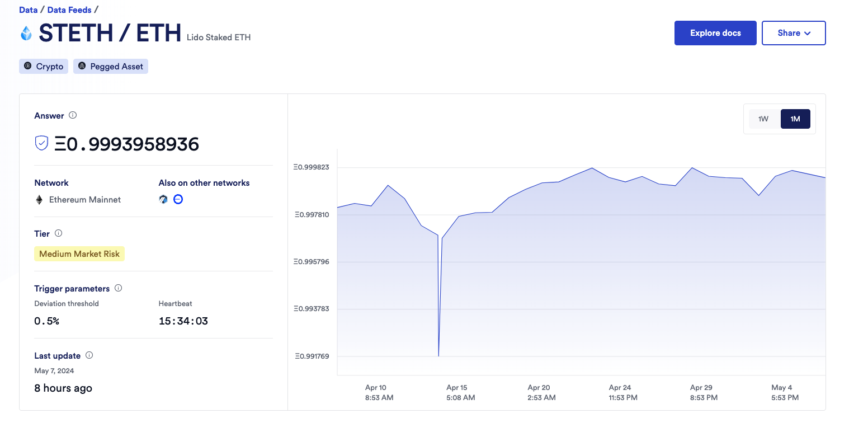This screenshot has height=437, width=868.
Task: Click the icon inside the Crypto tag
Action: pyautogui.click(x=28, y=66)
